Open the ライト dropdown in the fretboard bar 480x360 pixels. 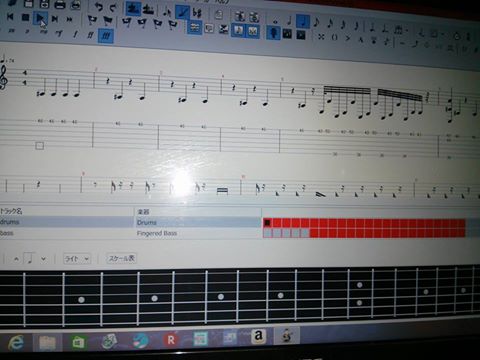tap(77, 259)
